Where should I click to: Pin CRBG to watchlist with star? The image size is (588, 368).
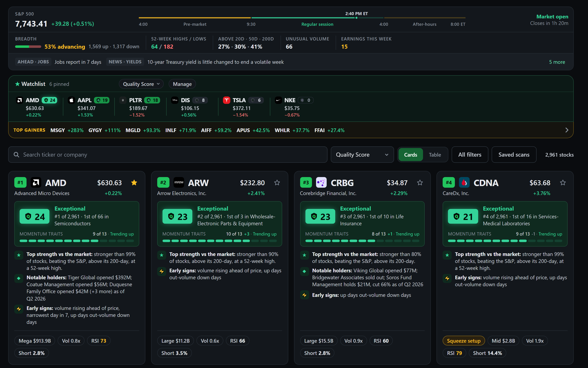[x=420, y=183]
